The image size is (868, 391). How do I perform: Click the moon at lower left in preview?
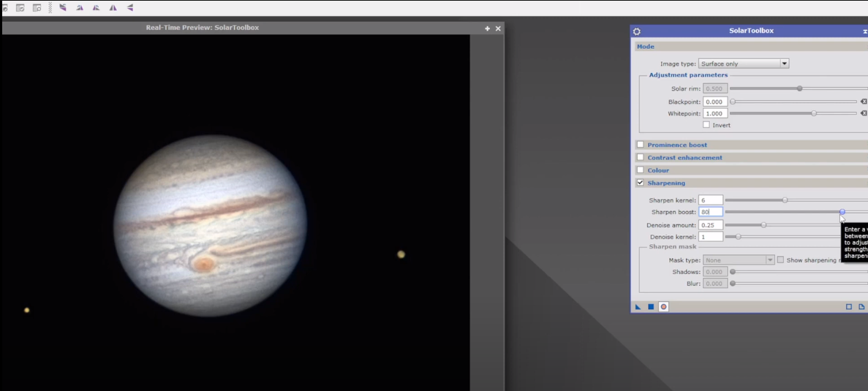[26, 311]
